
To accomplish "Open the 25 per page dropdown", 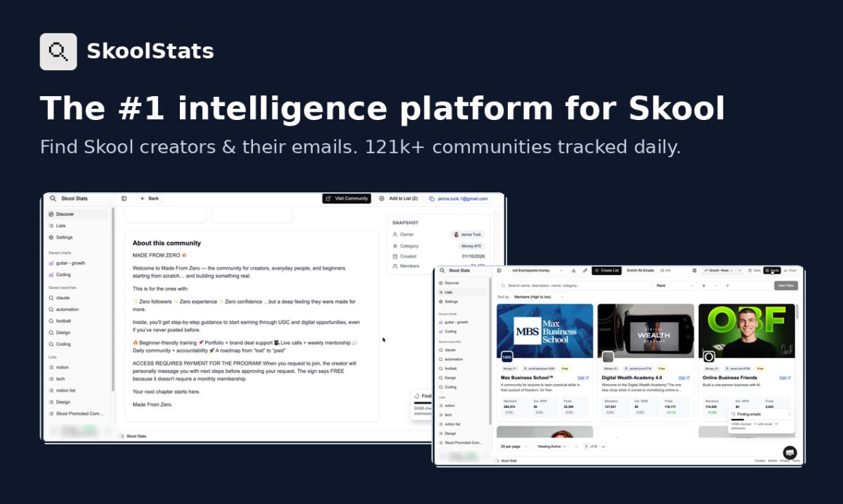I will coord(514,446).
